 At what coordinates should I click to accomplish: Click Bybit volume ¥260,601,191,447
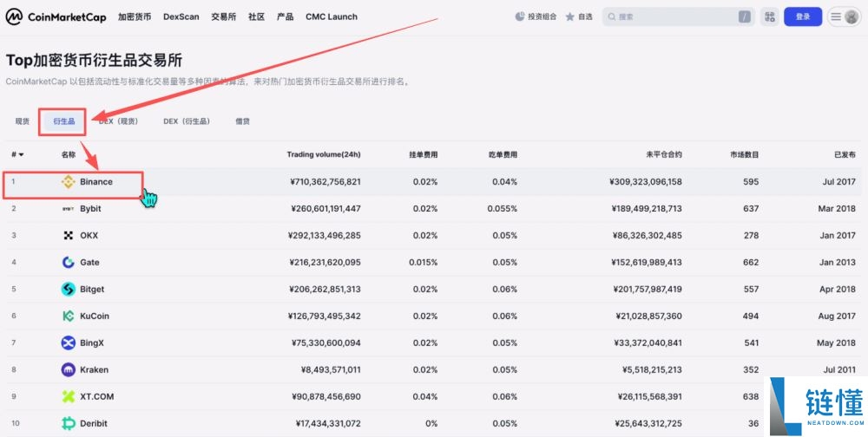(325, 209)
